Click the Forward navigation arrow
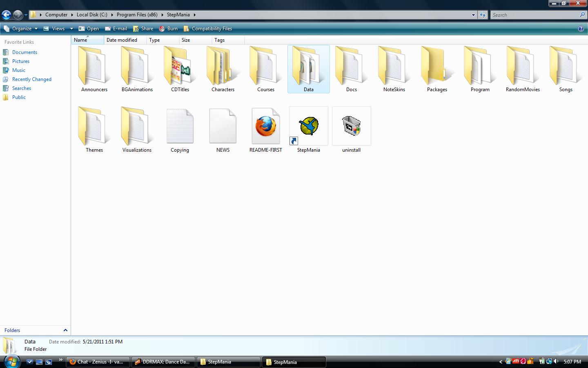 (x=18, y=15)
